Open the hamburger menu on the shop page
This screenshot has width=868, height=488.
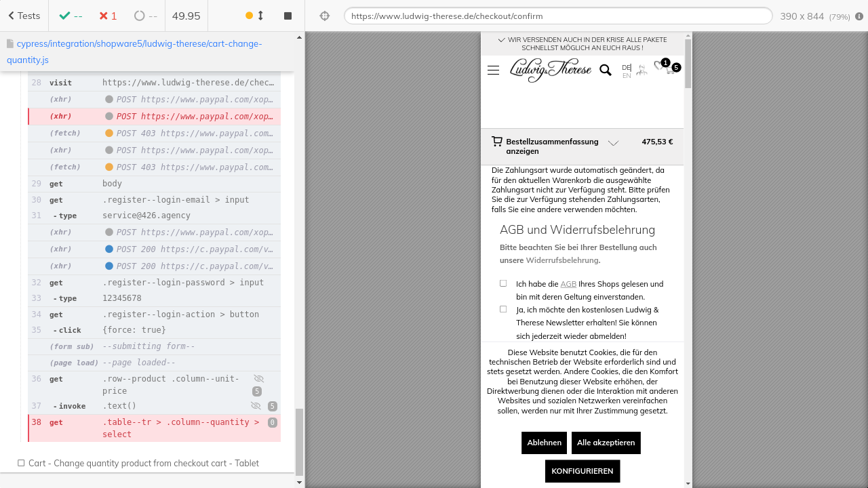pos(493,70)
